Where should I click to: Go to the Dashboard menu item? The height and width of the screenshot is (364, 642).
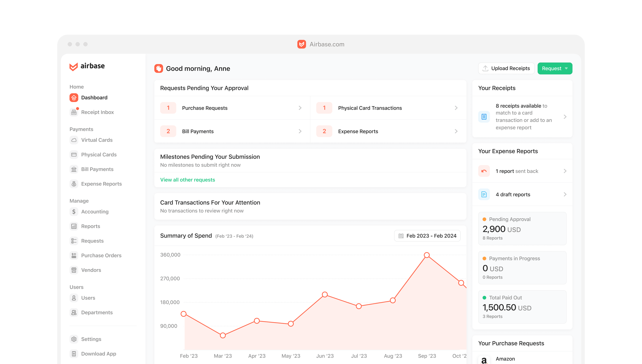click(94, 97)
